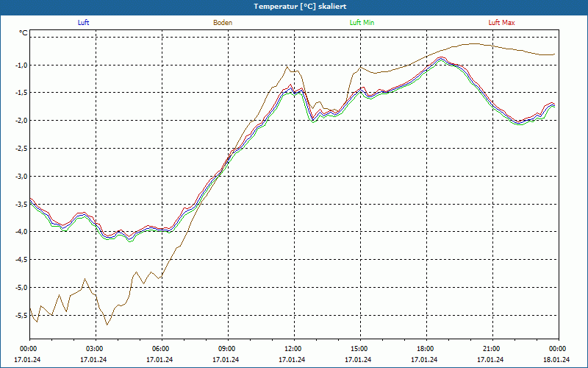
Task: Click the Luft Max legend label
Action: point(501,23)
